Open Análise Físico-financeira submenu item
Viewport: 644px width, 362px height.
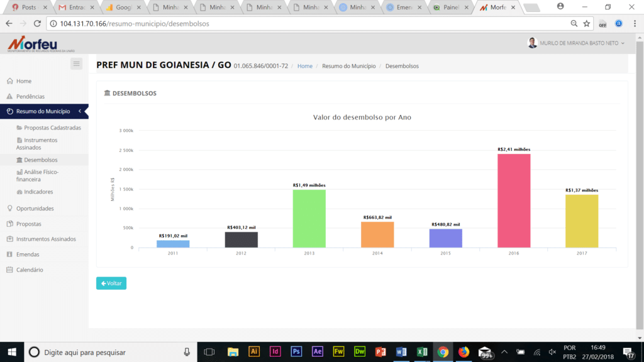(41, 175)
